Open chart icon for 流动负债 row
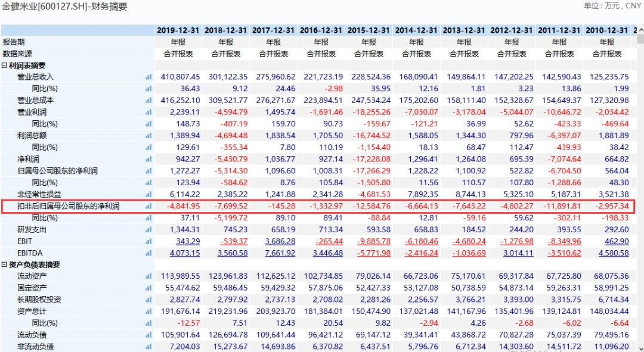This screenshot has height=352, width=644. [148, 335]
